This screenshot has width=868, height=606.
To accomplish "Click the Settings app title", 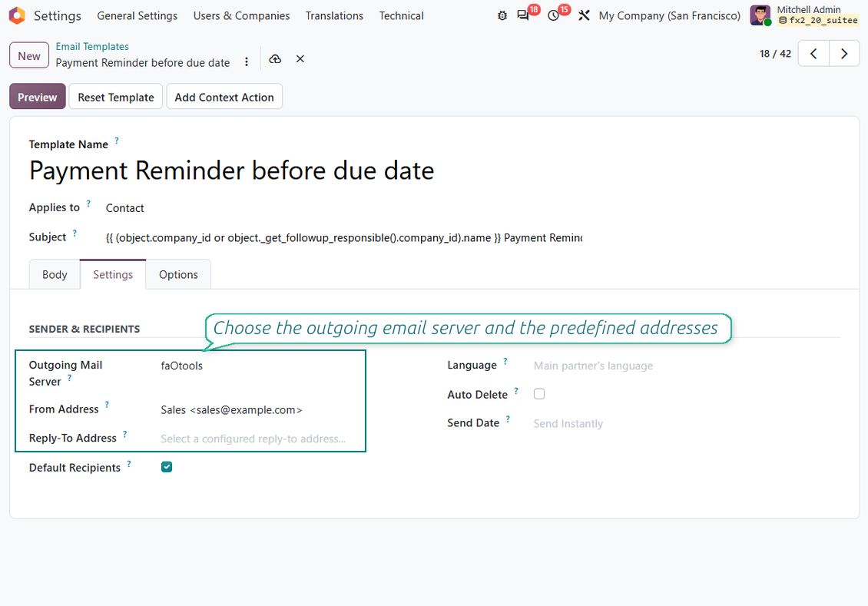I will (58, 15).
